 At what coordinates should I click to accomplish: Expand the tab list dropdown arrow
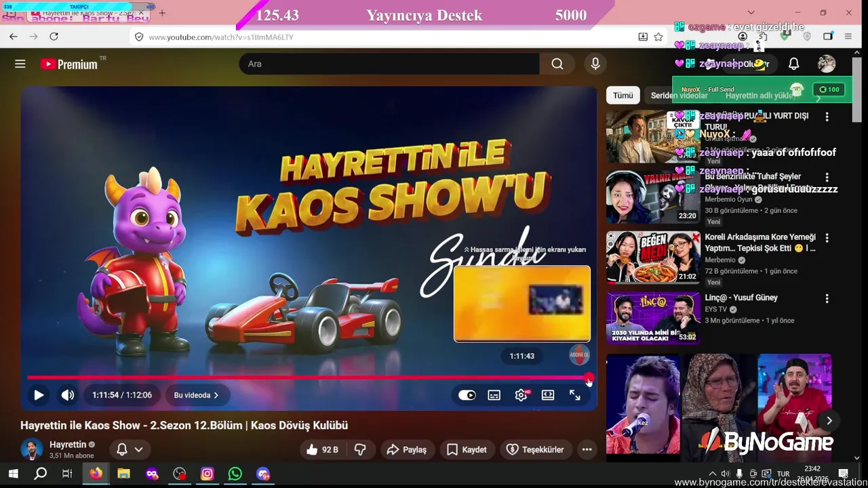coord(751,13)
